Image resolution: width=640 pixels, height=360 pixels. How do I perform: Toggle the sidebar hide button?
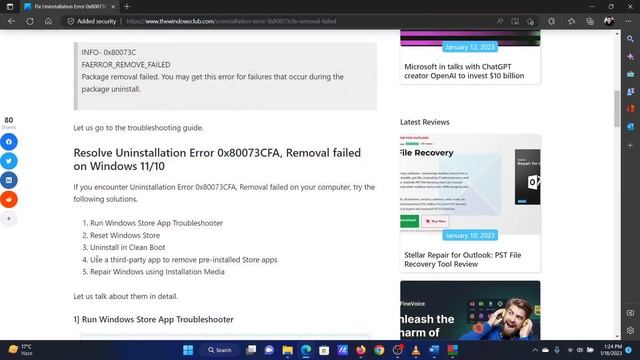(631, 313)
